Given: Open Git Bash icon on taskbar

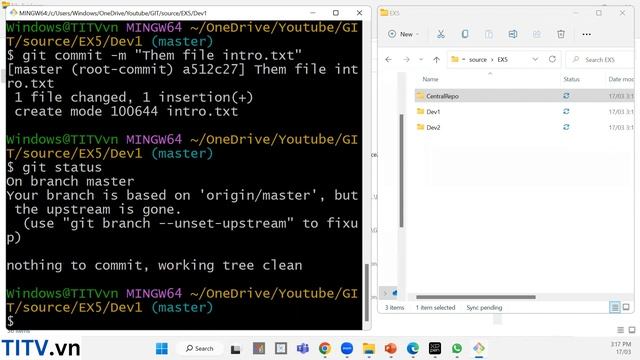Looking at the screenshot, I should pos(479,349).
